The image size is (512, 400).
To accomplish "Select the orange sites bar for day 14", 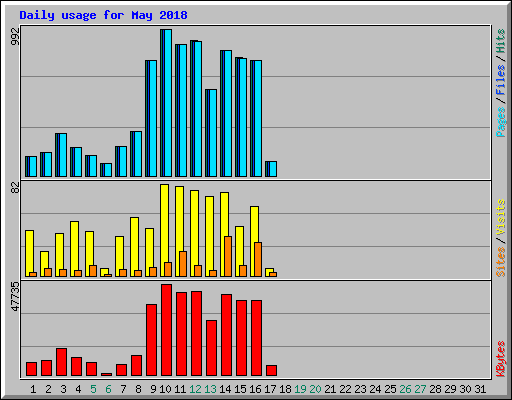I will pos(228,257).
